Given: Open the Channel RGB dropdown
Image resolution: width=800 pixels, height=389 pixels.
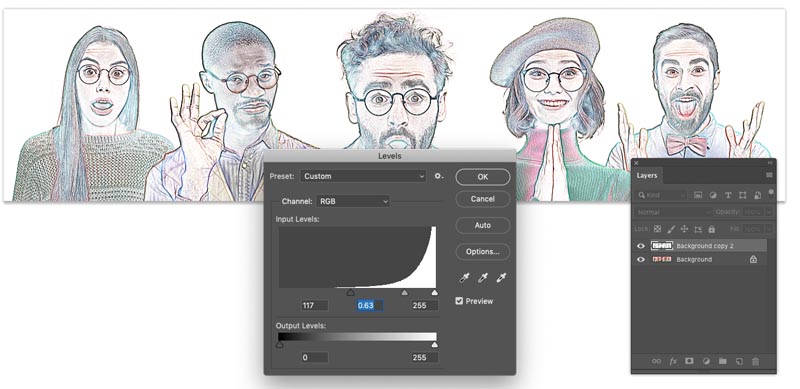Looking at the screenshot, I should pyautogui.click(x=353, y=201).
